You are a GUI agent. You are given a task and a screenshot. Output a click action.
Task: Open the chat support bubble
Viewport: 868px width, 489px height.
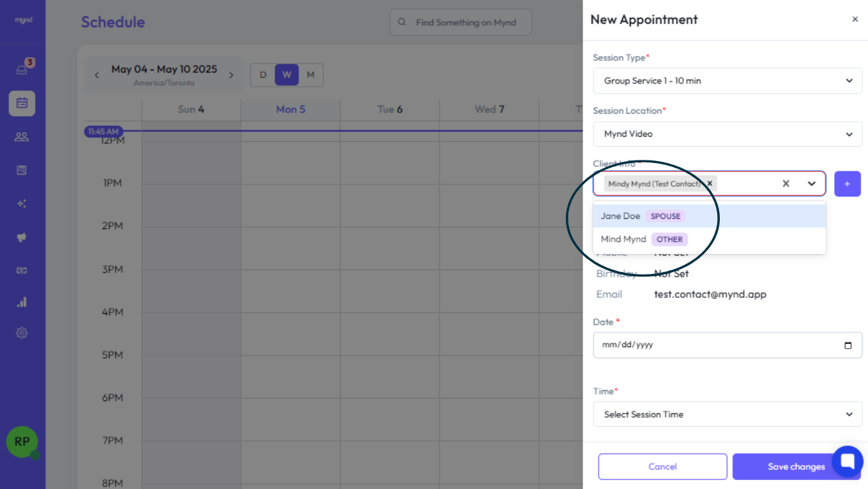tap(847, 461)
